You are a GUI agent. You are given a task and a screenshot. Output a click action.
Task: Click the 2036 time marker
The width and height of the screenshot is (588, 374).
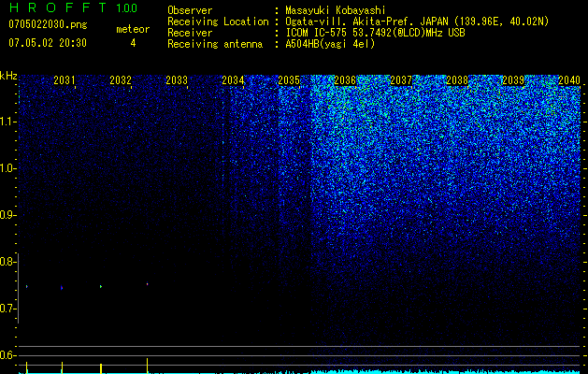(345, 80)
